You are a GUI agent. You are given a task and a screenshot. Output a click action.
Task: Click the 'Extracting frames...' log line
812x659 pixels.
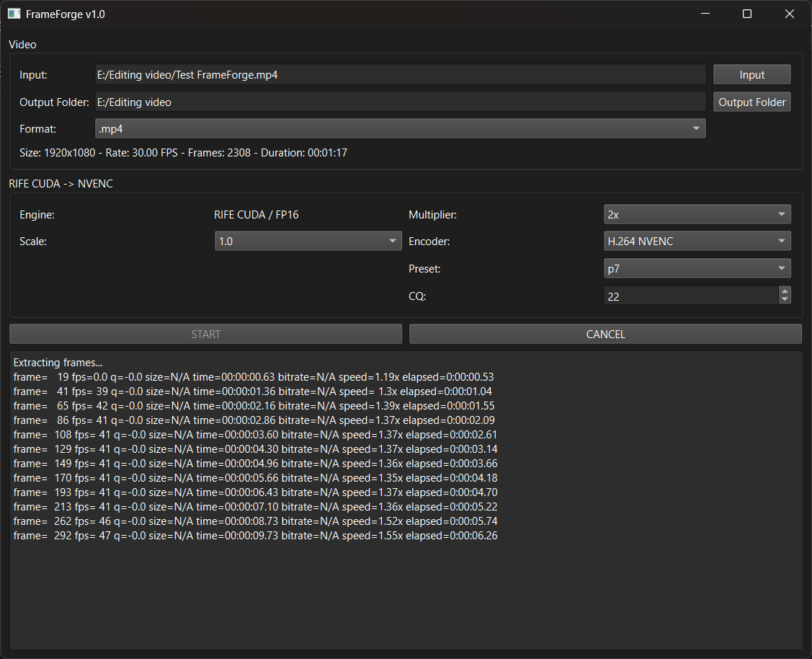58,363
